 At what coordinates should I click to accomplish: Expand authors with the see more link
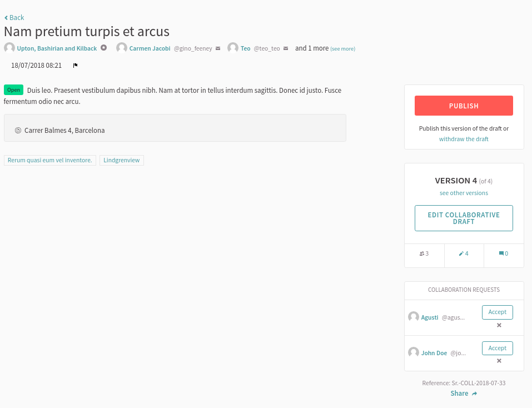342,48
